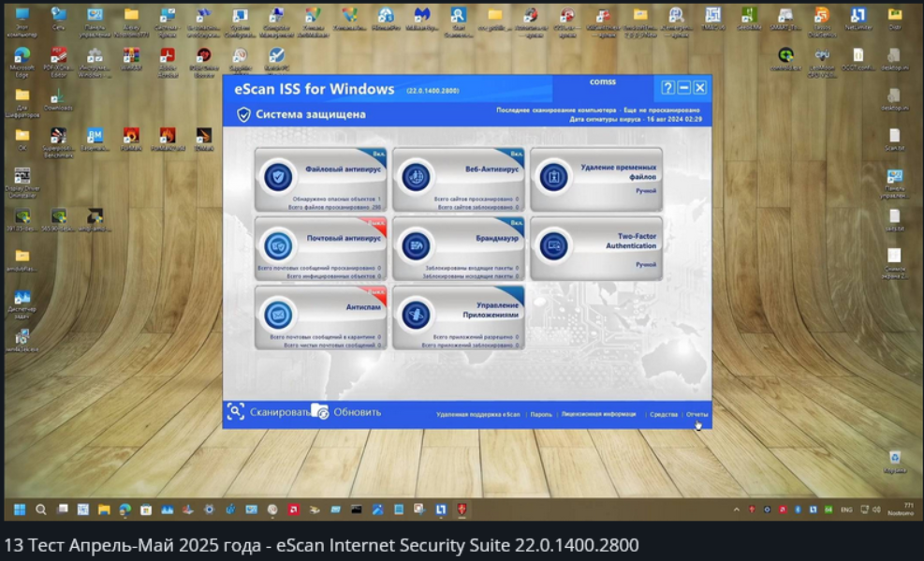924x561 pixels.
Task: Click Ручной under Удаление временных файлов
Action: pyautogui.click(x=646, y=191)
